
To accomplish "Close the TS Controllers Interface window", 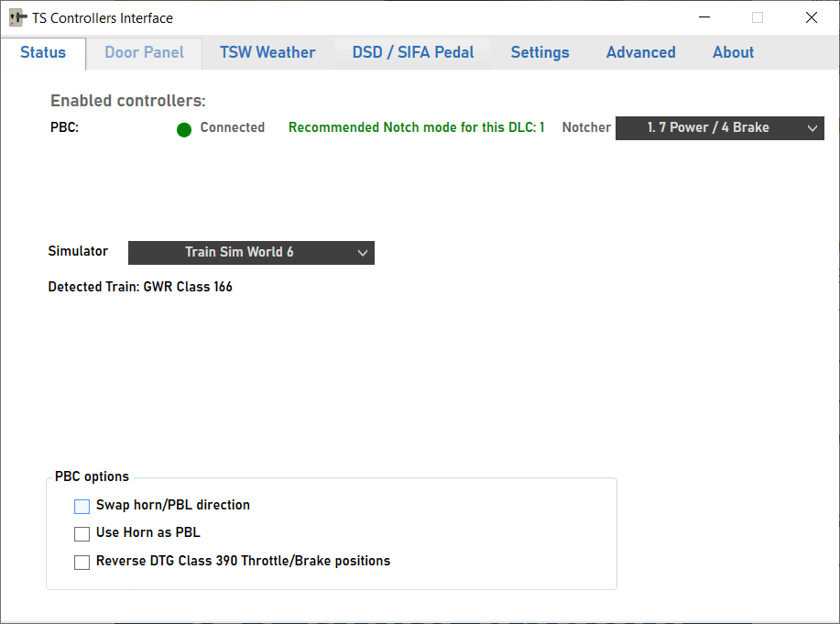I will click(x=812, y=17).
